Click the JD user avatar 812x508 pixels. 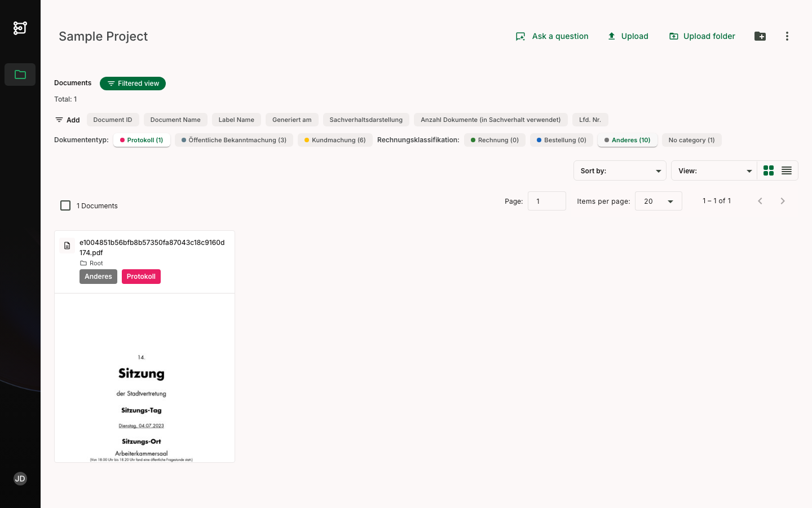pos(20,479)
